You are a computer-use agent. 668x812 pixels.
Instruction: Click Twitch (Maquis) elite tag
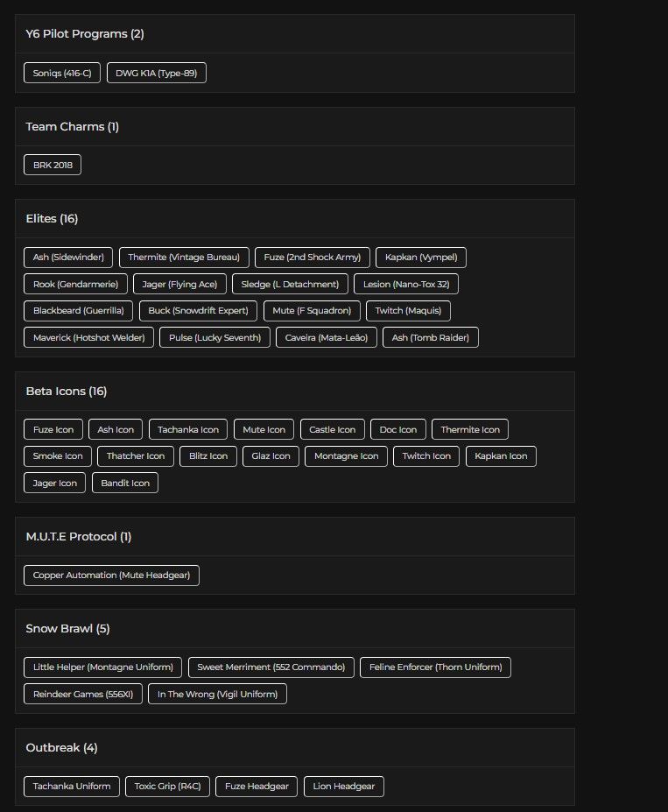pyautogui.click(x=408, y=311)
